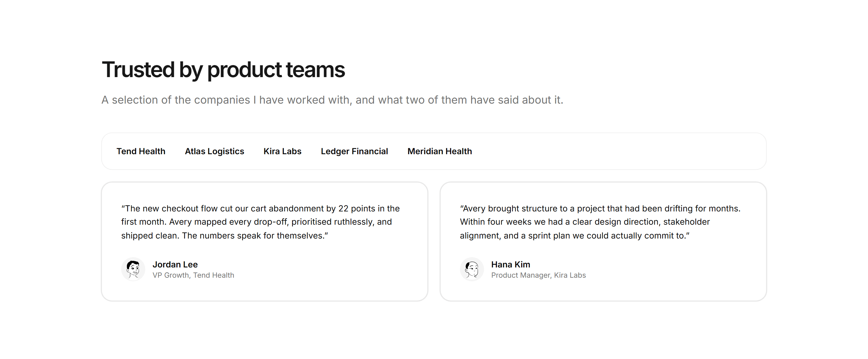
Task: Click the Meridian Health company name
Action: (440, 151)
